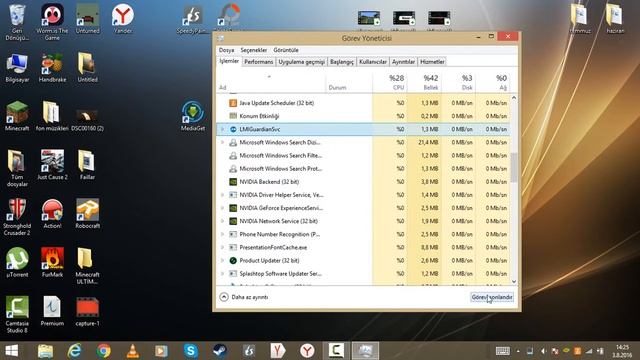This screenshot has width=640, height=360.
Task: Select Java Update Scheduler process icon
Action: click(233, 103)
